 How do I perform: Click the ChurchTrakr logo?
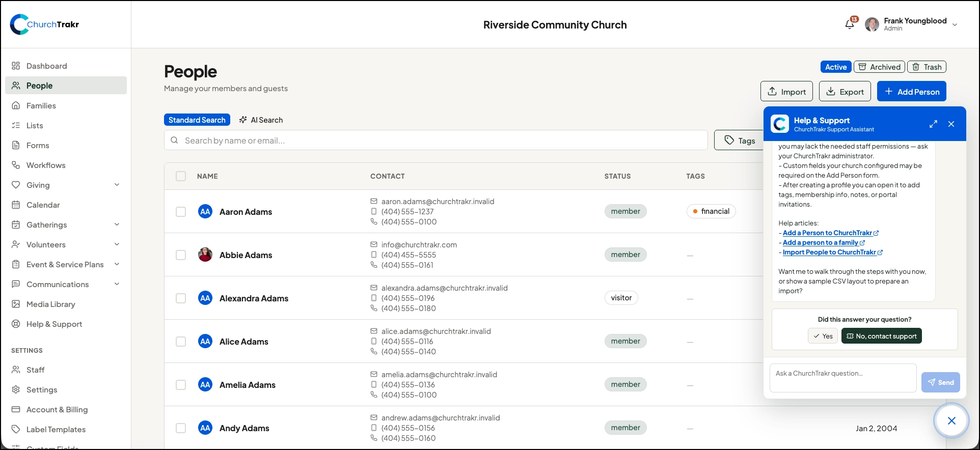(45, 24)
